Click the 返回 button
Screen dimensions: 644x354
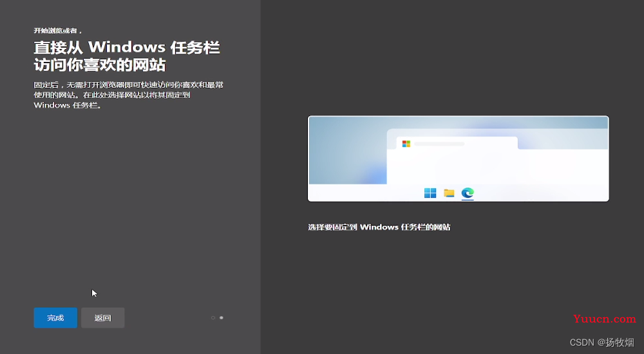pyautogui.click(x=102, y=318)
